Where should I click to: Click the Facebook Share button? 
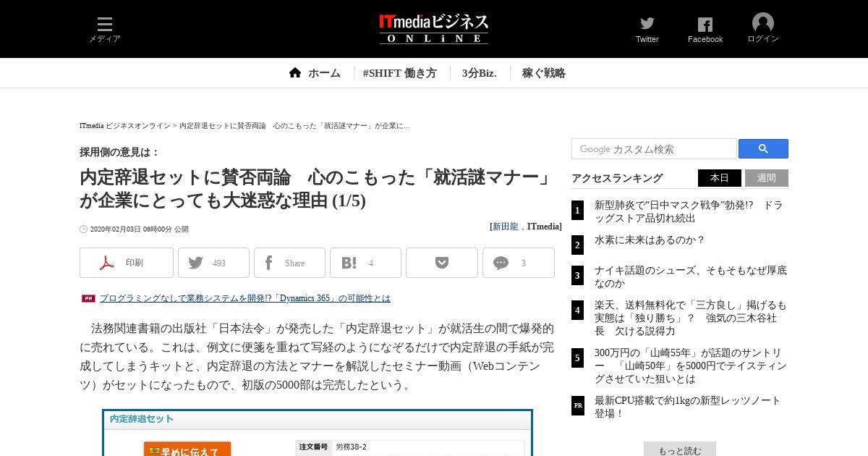(289, 263)
